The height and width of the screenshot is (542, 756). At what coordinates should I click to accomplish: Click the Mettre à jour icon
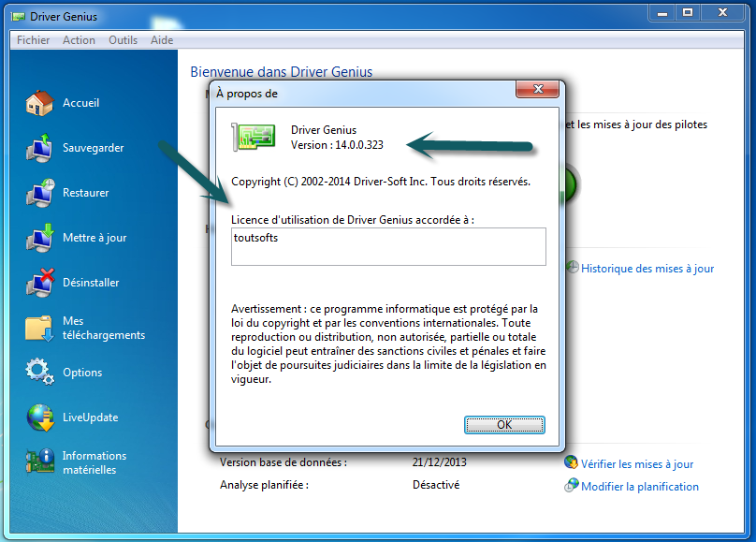pyautogui.click(x=40, y=238)
